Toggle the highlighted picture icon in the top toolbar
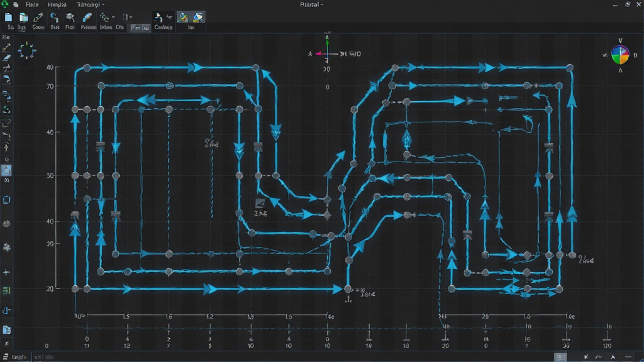This screenshot has width=644, height=362. [183, 17]
